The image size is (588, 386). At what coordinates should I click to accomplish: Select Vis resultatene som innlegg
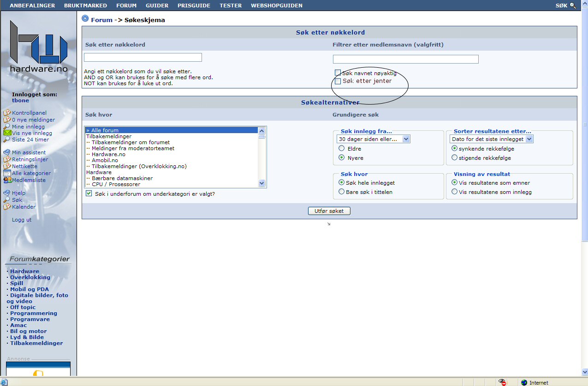455,192
